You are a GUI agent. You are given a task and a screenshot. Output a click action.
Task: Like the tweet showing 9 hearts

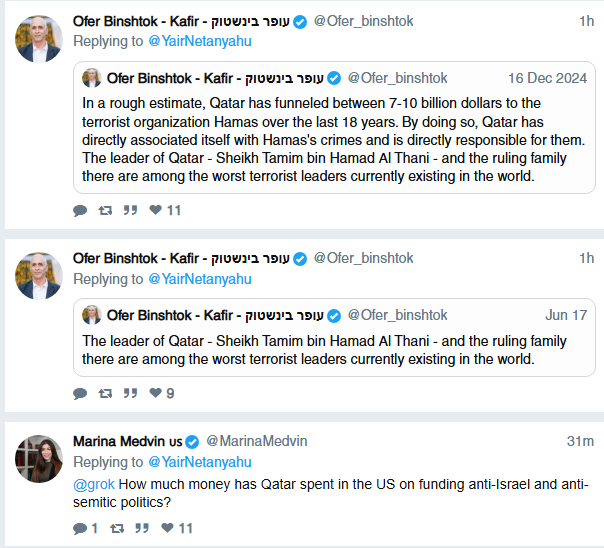tap(162, 393)
